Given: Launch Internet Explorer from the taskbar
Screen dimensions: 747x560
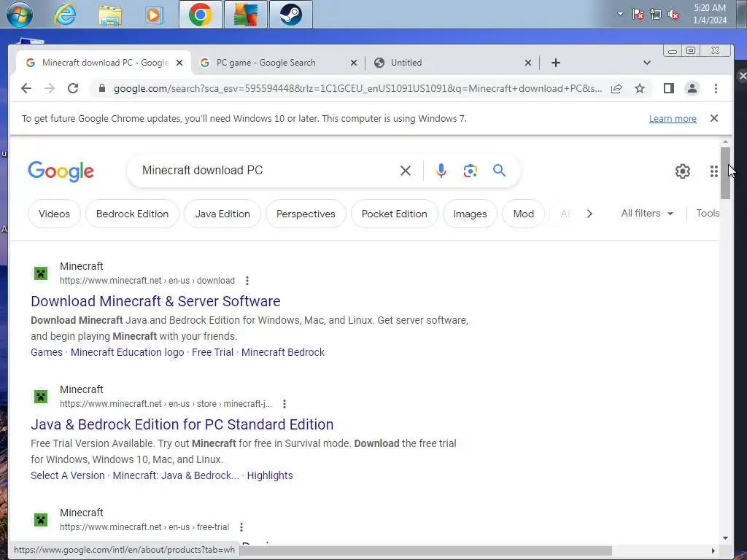Looking at the screenshot, I should [65, 15].
